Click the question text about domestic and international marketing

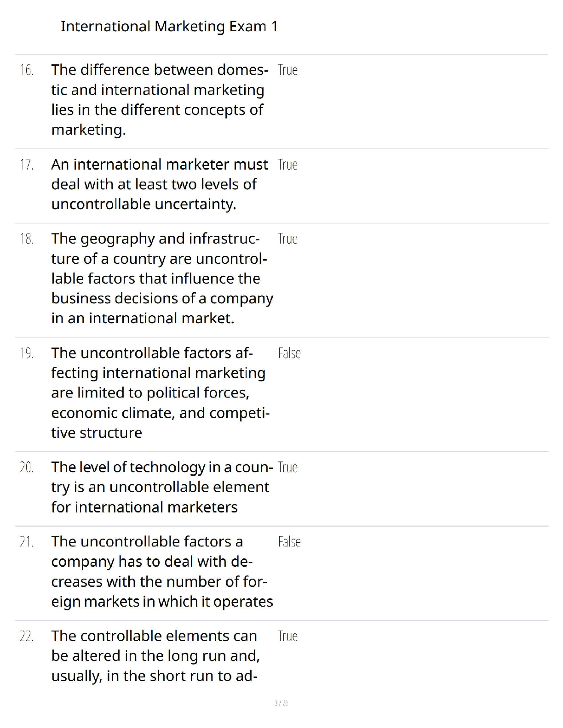159,100
